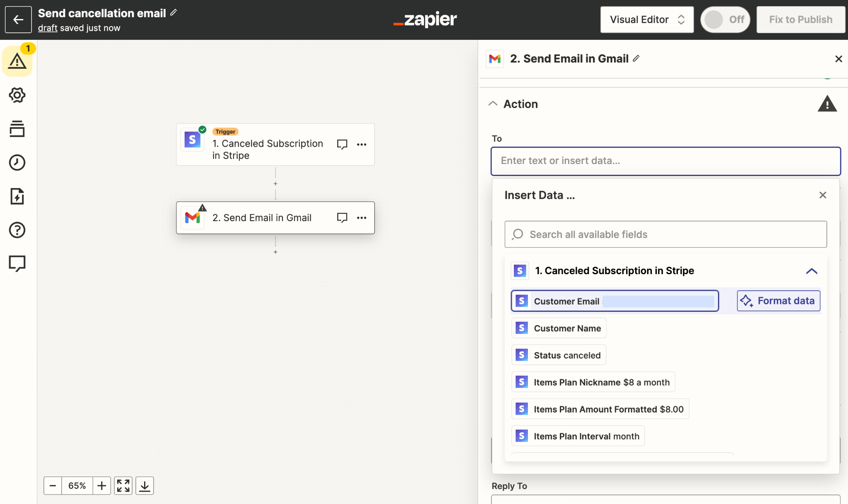Click the Gmail icon on the action card
This screenshot has width=848, height=504.
tap(193, 217)
